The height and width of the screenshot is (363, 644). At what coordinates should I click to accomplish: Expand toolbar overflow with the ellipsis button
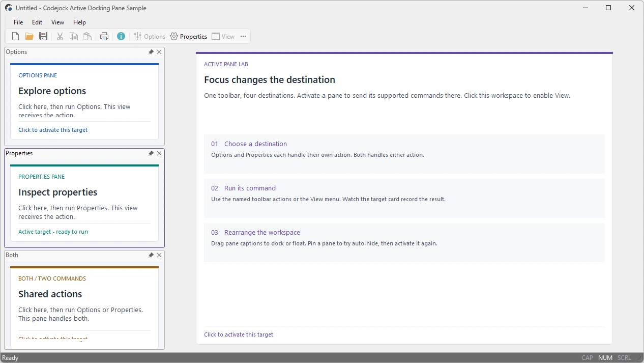(243, 36)
